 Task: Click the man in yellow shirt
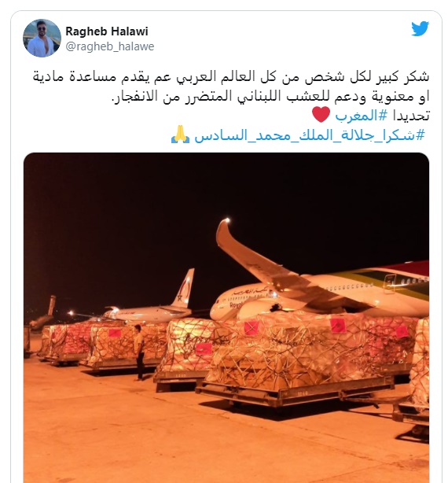pyautogui.click(x=139, y=352)
